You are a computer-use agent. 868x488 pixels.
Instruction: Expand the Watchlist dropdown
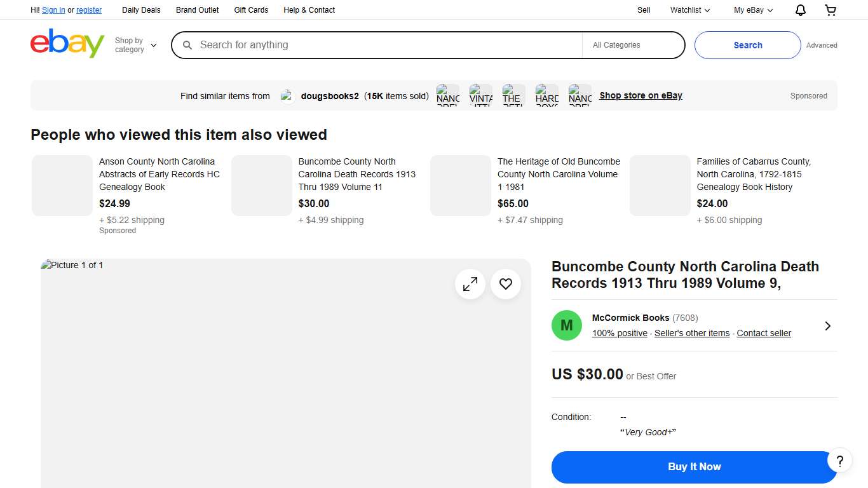click(689, 10)
